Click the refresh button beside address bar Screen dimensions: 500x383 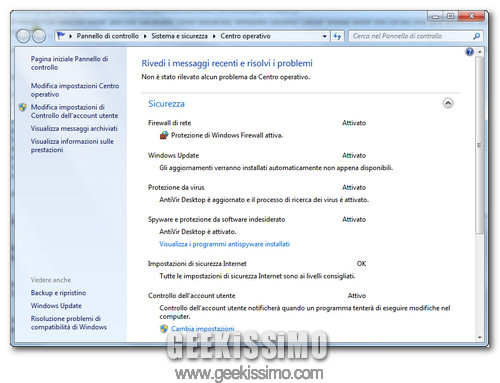tap(338, 36)
